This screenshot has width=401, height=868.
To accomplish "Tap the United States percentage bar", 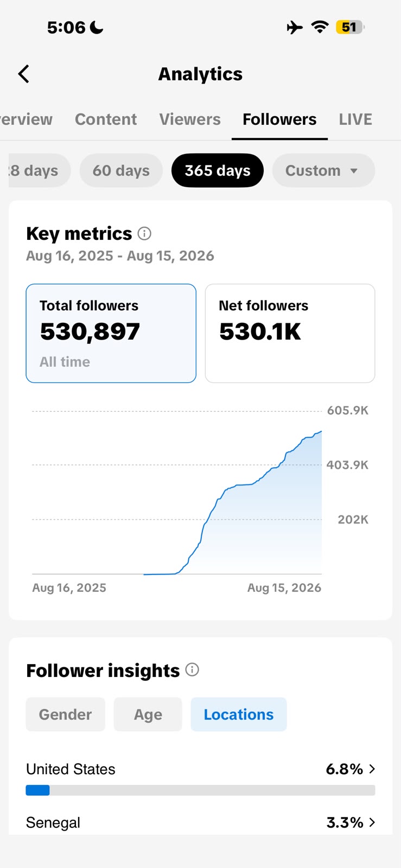I will [x=200, y=790].
